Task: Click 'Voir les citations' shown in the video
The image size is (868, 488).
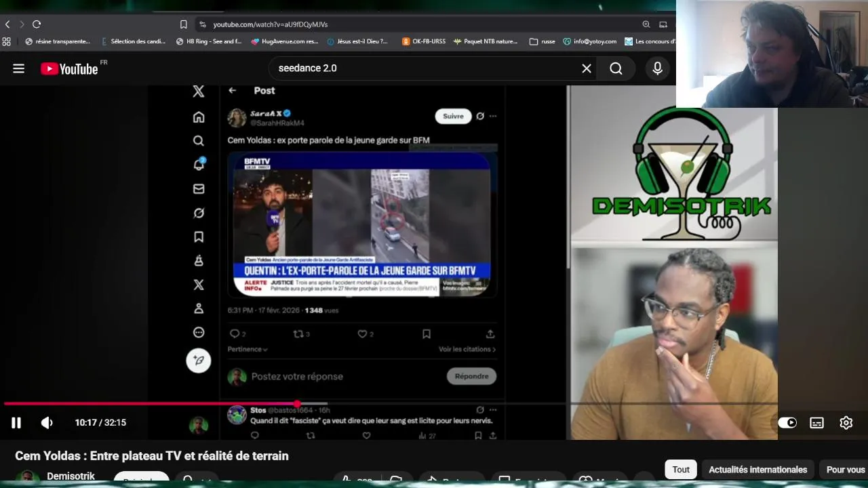Action: click(467, 349)
